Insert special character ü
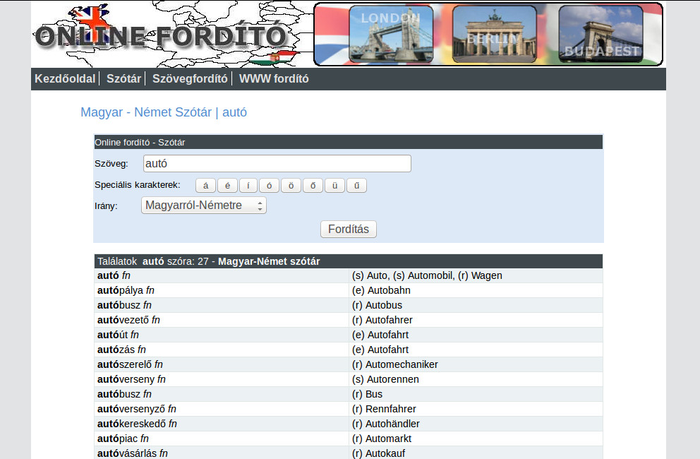This screenshot has height=459, width=700. pos(335,185)
